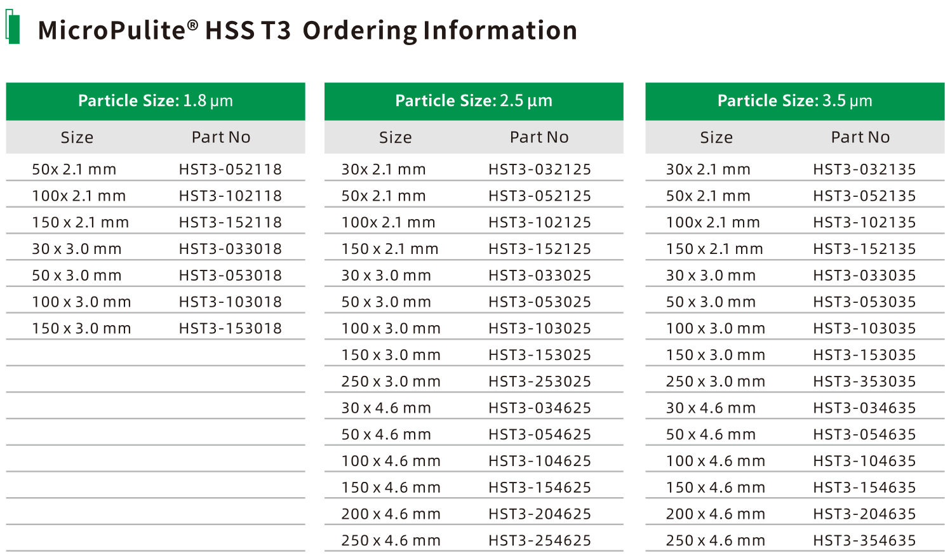Select part number HST3-054625
This screenshot has width=950, height=560.
point(540,435)
